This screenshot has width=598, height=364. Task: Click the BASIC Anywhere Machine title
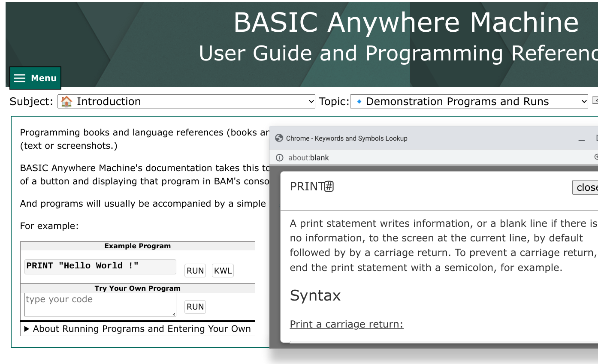[x=406, y=22]
